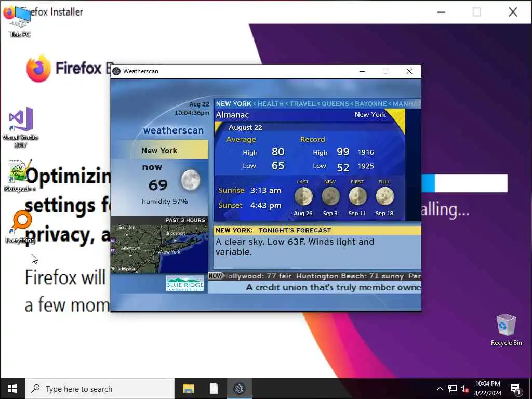Click the average high value 80
The height and width of the screenshot is (399, 532).
pos(278,152)
